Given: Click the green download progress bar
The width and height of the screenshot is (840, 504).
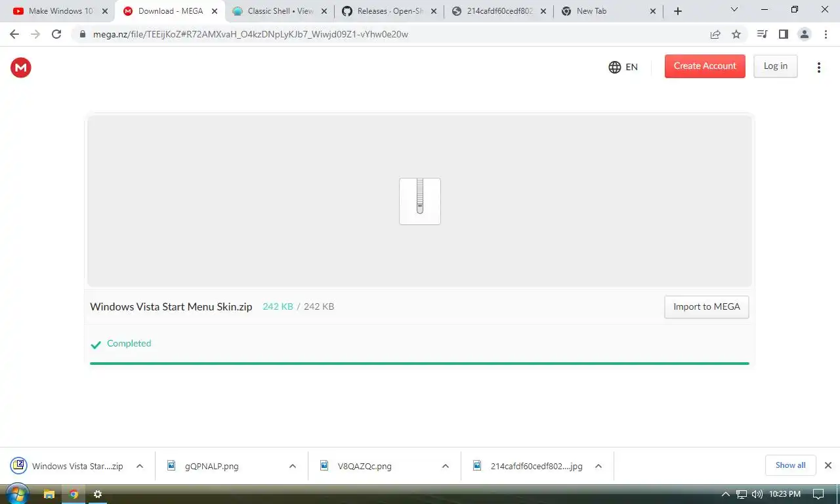Looking at the screenshot, I should pos(419,363).
